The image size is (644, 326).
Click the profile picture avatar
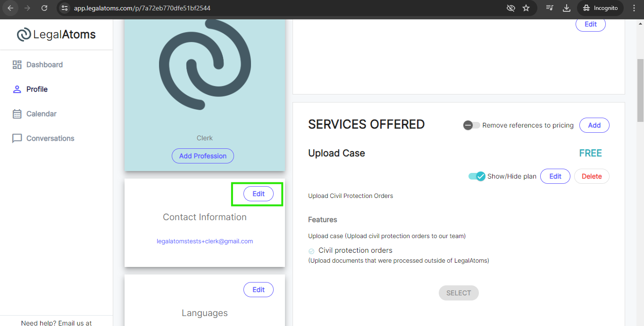coord(205,64)
